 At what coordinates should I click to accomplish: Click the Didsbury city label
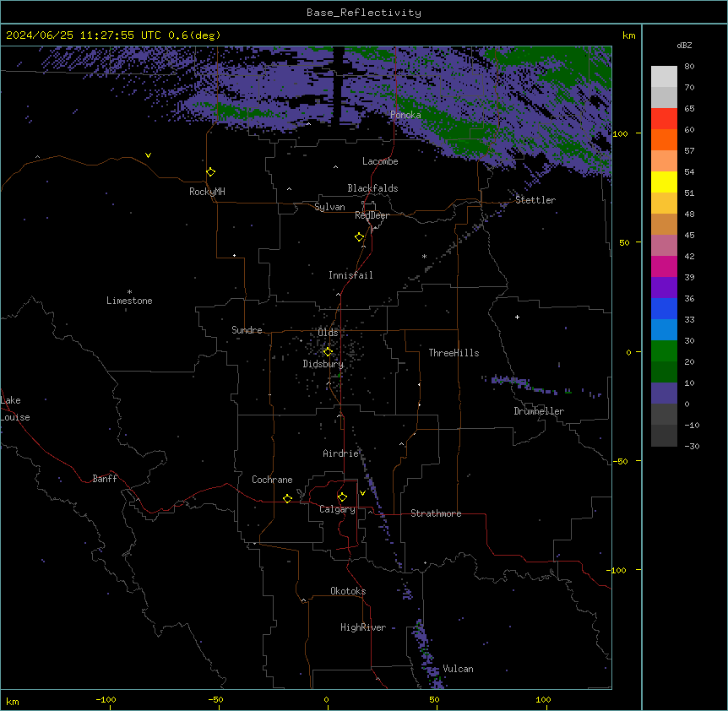pos(323,364)
